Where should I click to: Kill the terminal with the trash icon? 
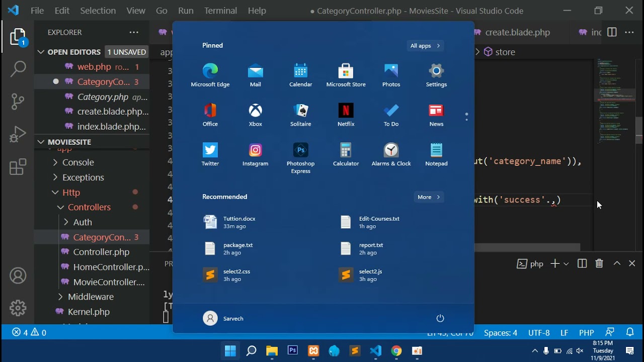point(599,264)
